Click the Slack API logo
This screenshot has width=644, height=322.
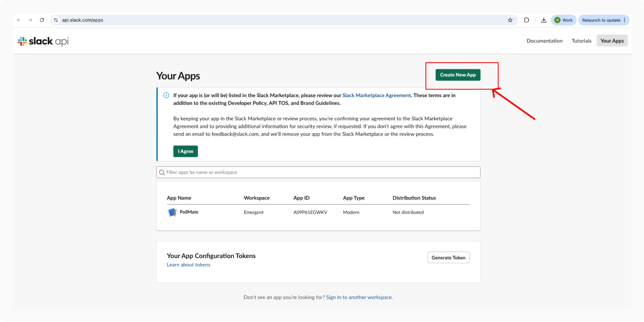click(x=43, y=41)
